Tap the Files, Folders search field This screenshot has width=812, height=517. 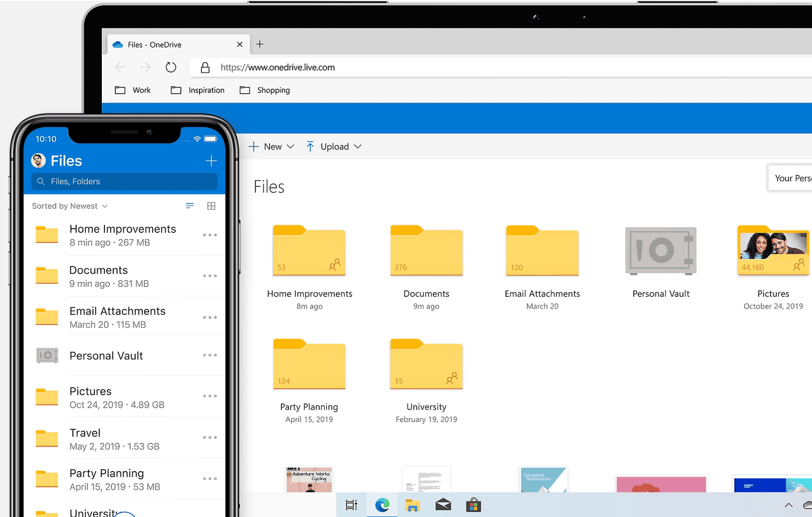point(124,182)
